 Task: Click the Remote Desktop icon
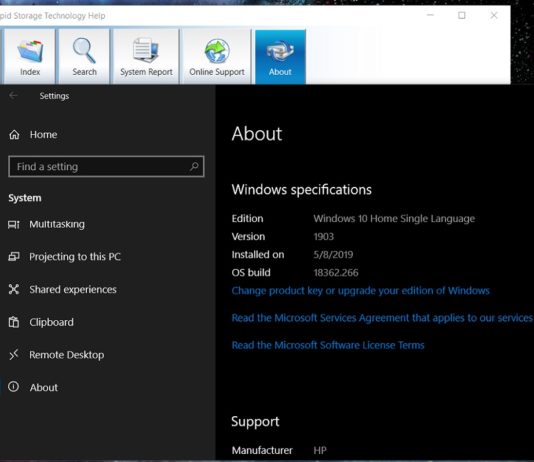14,354
